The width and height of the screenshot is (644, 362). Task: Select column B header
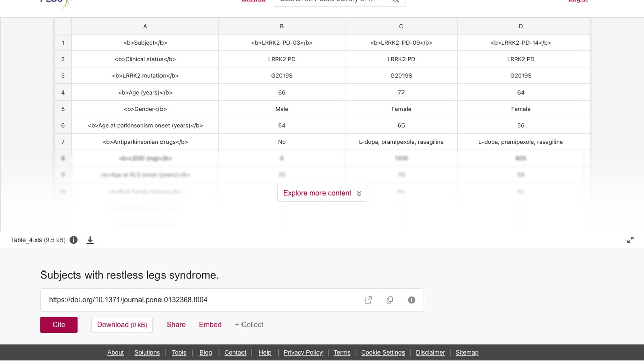pos(282,26)
